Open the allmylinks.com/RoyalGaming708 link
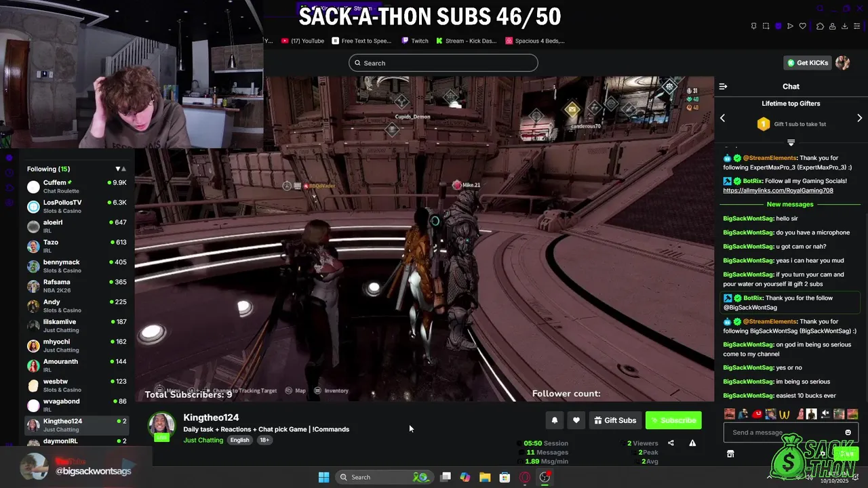Screen dimensions: 868x488 (778, 190)
